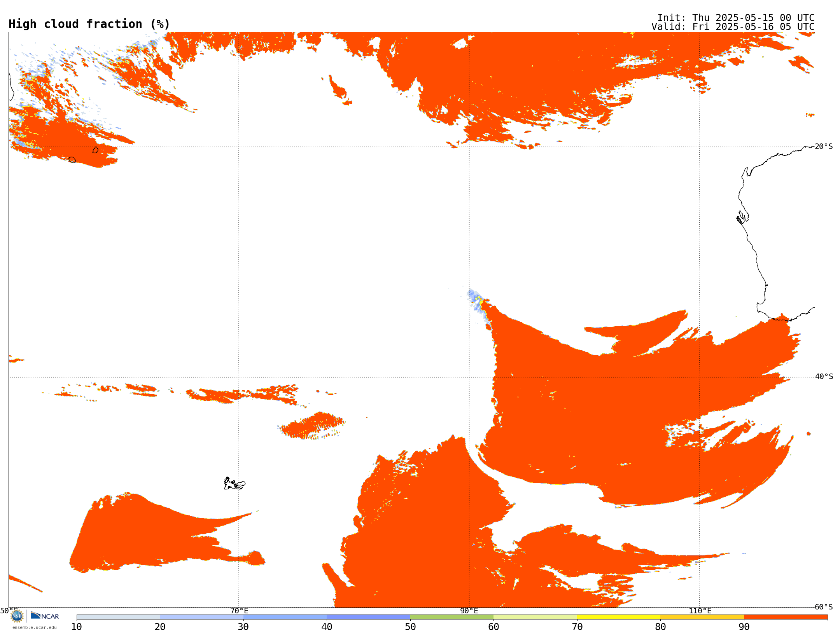Viewport: 840px width, 632px height.
Task: Click the colorbar tick label 60
Action: (x=493, y=627)
